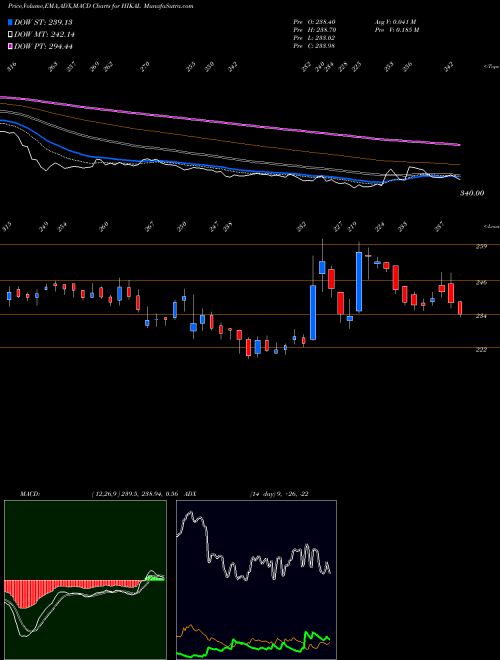This screenshot has width=500, height=660.
Task: Click the MACD '(12,26,9) 239.5, 238.94, 0.56' values
Action: pos(135,494)
